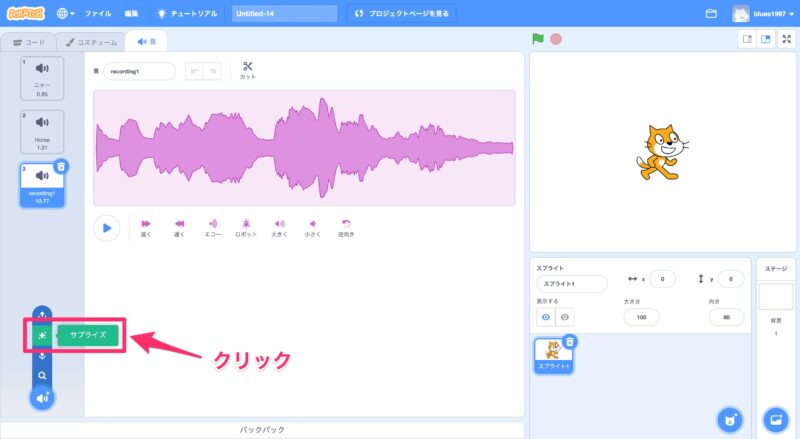Make the sound faster
The height and width of the screenshot is (439, 800).
tap(146, 227)
